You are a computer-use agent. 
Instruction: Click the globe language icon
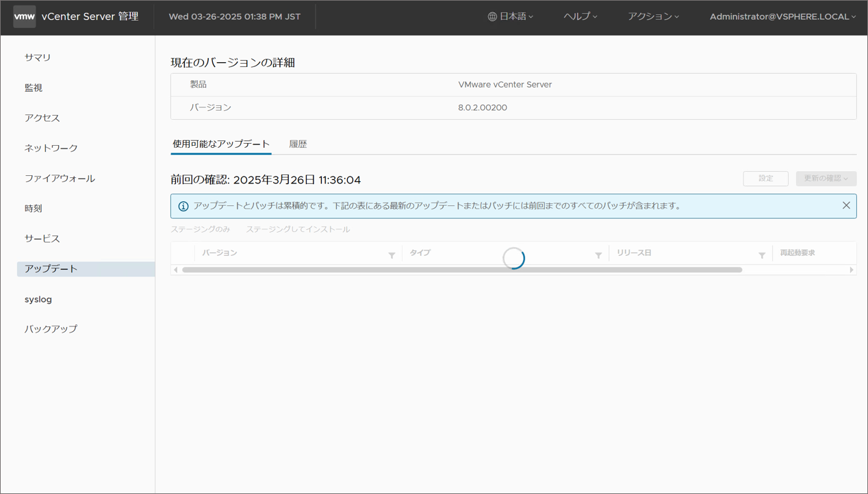click(492, 16)
